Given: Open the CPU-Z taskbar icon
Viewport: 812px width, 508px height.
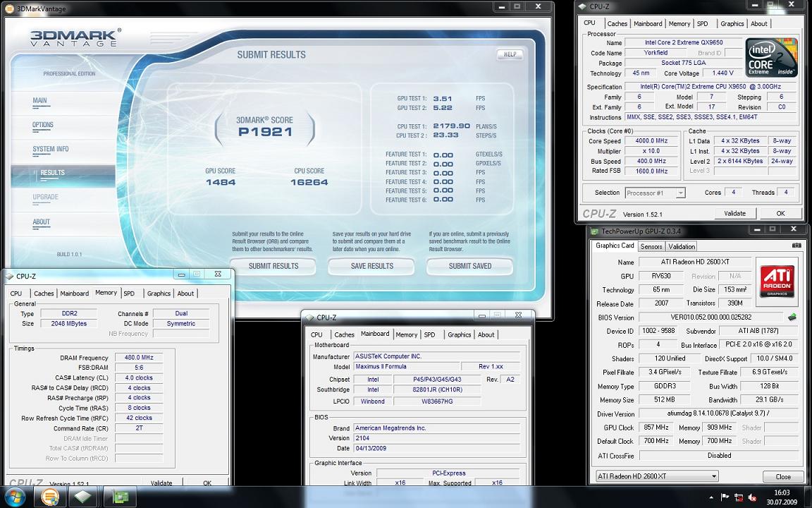Looking at the screenshot, I should coord(83,497).
